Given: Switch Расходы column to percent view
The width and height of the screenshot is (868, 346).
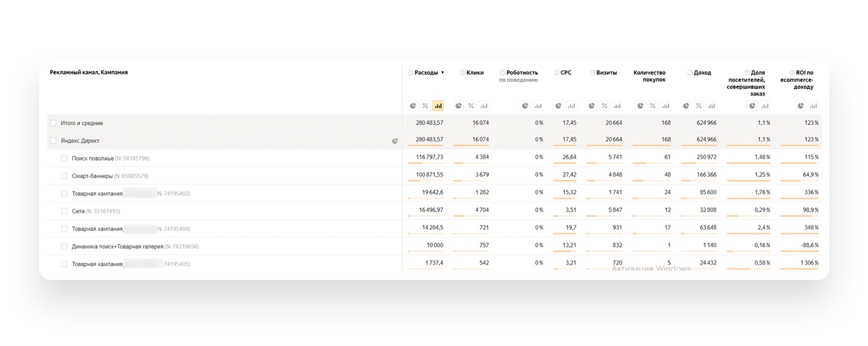Looking at the screenshot, I should tap(425, 106).
